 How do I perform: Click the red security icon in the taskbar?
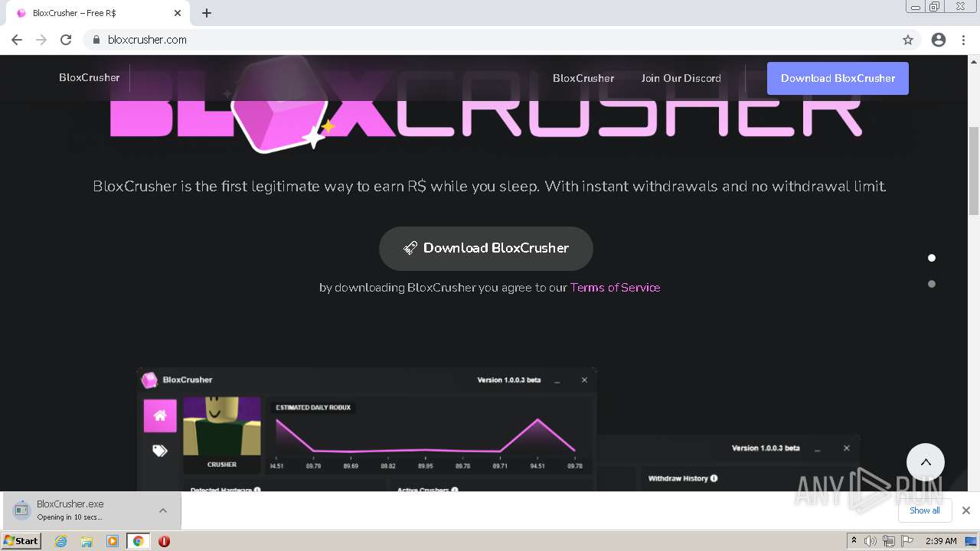(164, 541)
